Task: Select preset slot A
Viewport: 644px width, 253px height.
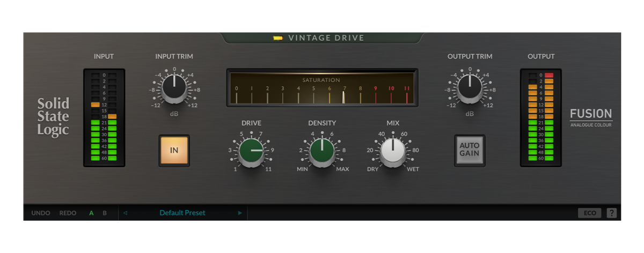Action: pos(91,213)
